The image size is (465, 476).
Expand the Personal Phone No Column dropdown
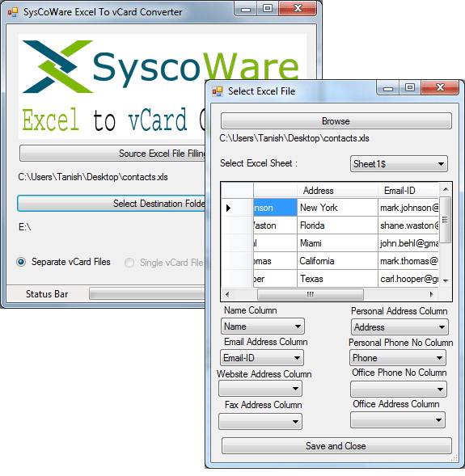398,358
